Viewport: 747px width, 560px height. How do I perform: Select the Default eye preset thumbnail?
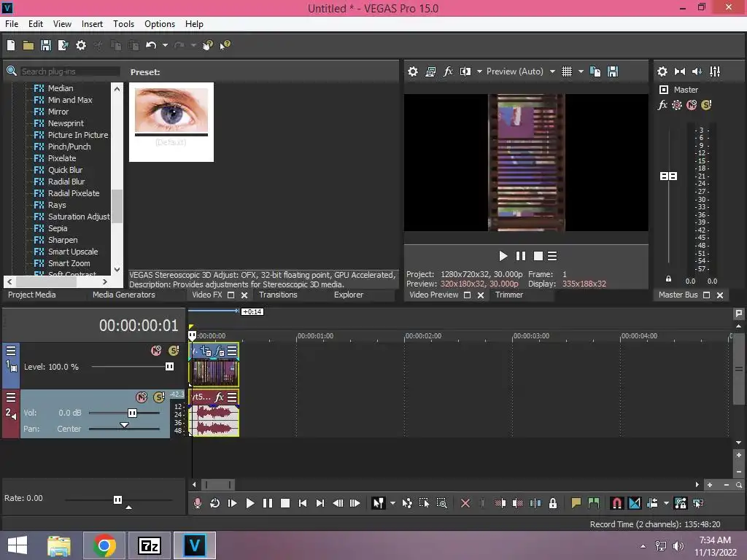coord(171,122)
